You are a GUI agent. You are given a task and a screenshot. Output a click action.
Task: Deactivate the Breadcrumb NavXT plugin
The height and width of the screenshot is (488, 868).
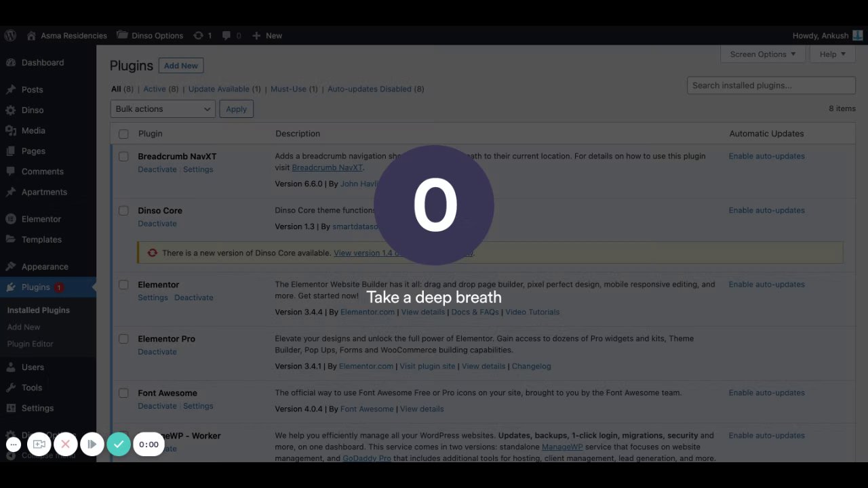tap(157, 169)
